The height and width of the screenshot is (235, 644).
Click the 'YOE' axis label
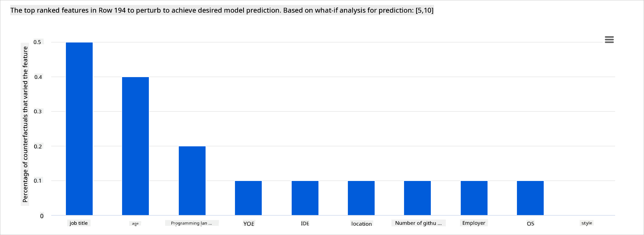pyautogui.click(x=249, y=223)
